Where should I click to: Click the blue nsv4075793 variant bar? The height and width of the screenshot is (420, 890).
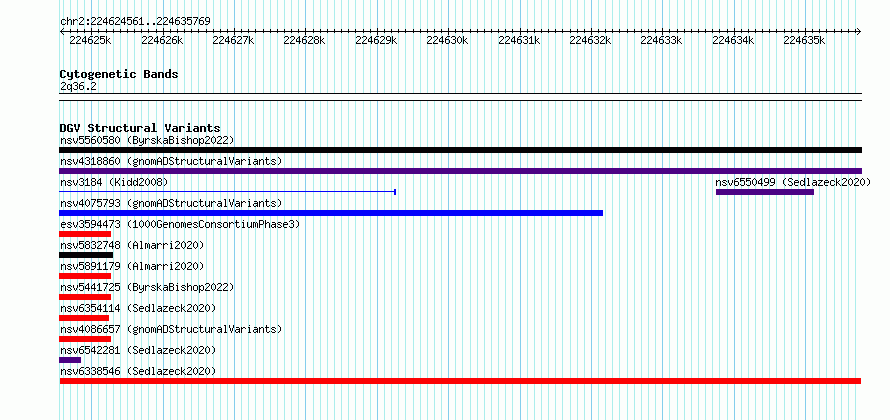[331, 213]
